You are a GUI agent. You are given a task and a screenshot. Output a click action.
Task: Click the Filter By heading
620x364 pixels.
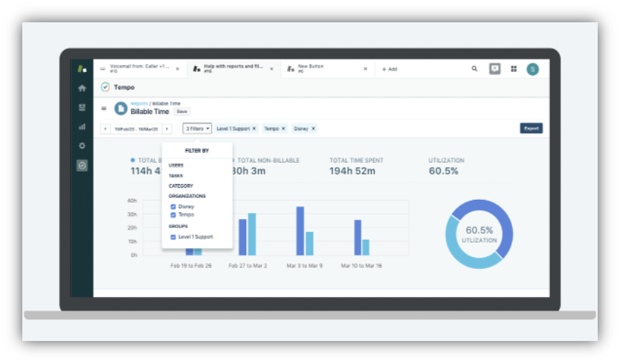click(197, 151)
